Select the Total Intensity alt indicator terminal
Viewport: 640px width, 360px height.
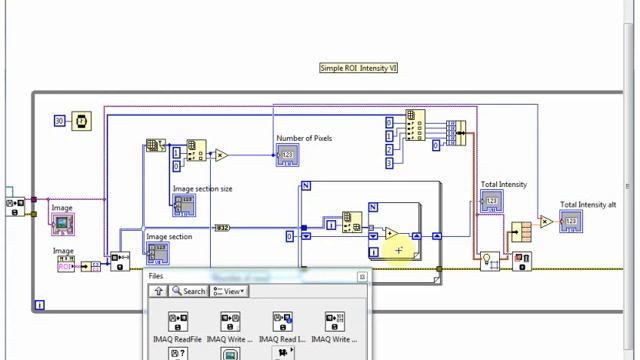[571, 222]
